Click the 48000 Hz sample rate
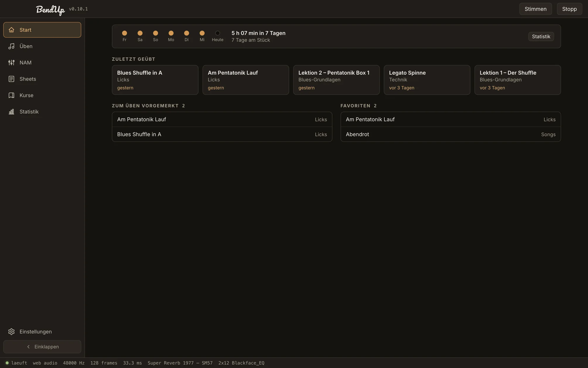The height and width of the screenshot is (368, 588). (x=73, y=363)
